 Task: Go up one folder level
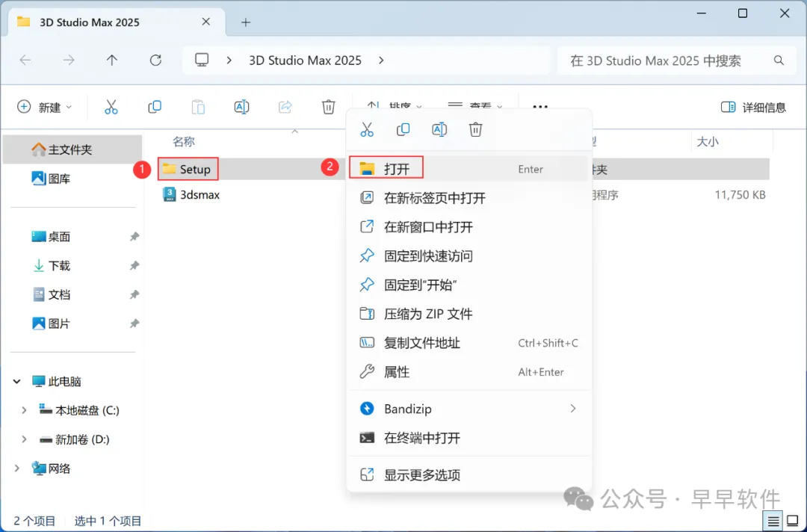tap(111, 61)
